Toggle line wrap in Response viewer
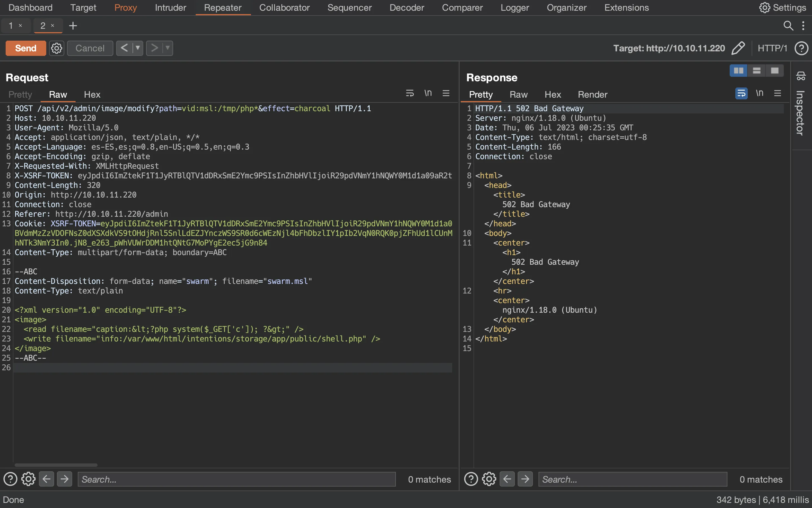The height and width of the screenshot is (508, 812). click(x=741, y=93)
